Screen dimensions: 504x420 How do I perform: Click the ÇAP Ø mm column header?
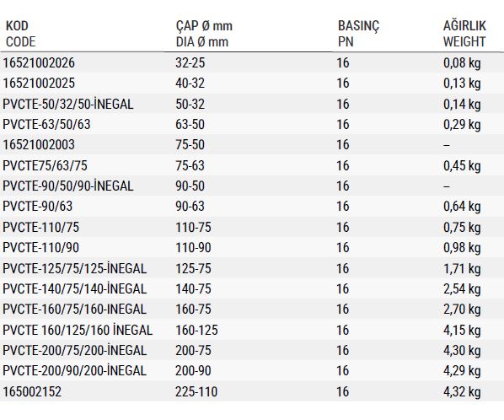coord(204,34)
